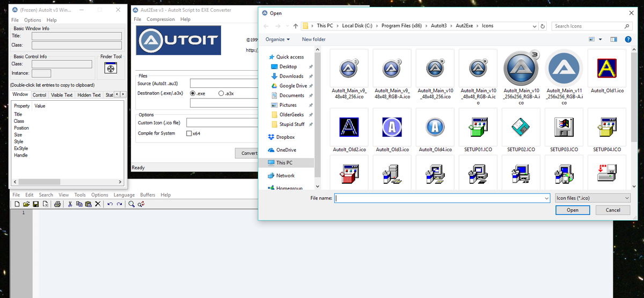Switch to the Control tab in Window Info
This screenshot has height=298, width=644.
point(39,95)
